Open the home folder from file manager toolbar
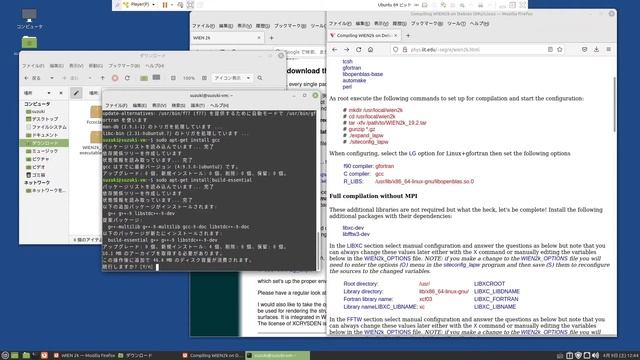The width and height of the screenshot is (640, 360). 144,78
